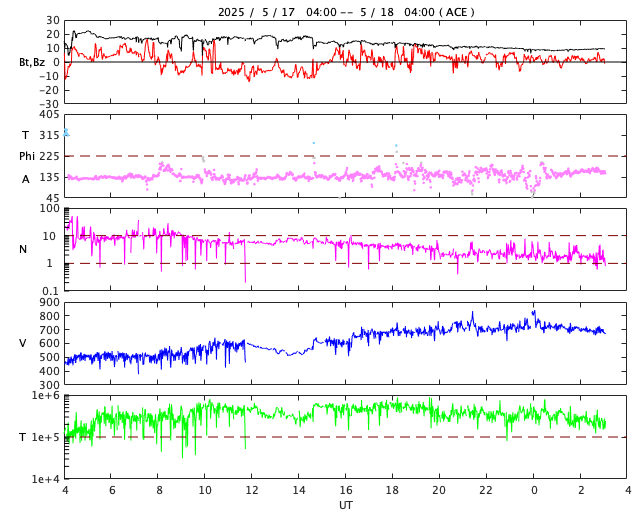Click the date range title mentioning ACE

(x=346, y=12)
